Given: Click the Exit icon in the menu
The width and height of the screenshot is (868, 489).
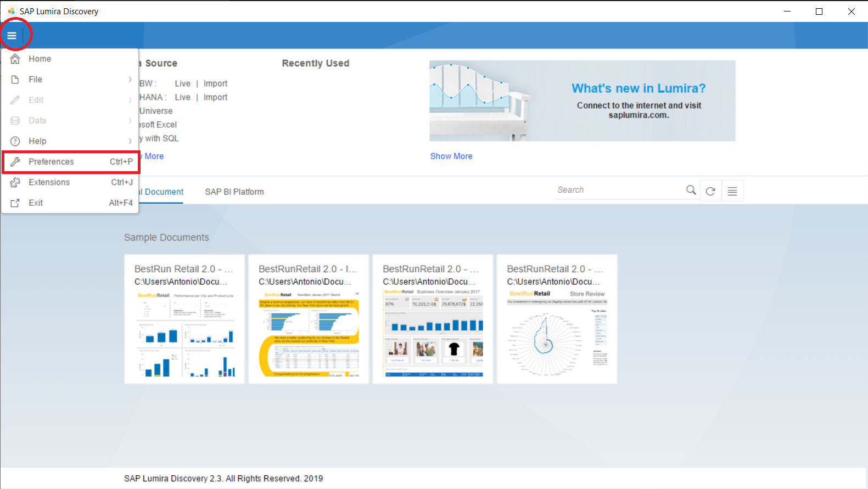Looking at the screenshot, I should 15,203.
